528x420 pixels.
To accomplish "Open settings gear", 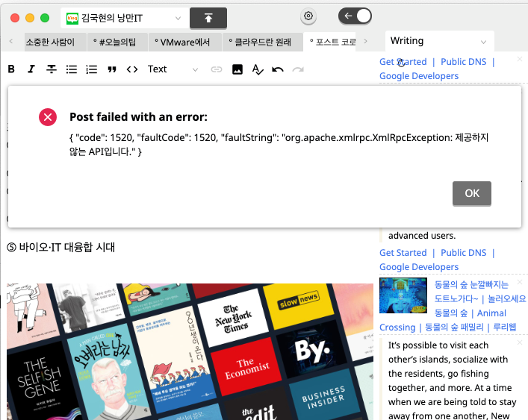I will (x=308, y=16).
